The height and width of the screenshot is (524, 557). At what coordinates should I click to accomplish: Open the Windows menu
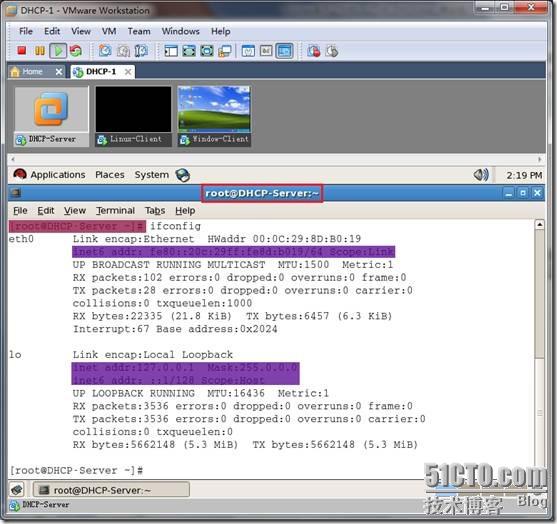pyautogui.click(x=180, y=31)
